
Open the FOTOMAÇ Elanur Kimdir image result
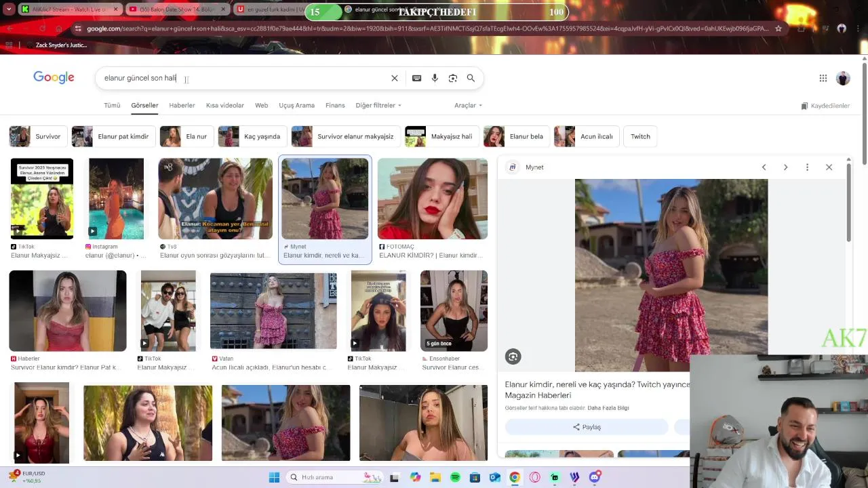click(x=433, y=199)
